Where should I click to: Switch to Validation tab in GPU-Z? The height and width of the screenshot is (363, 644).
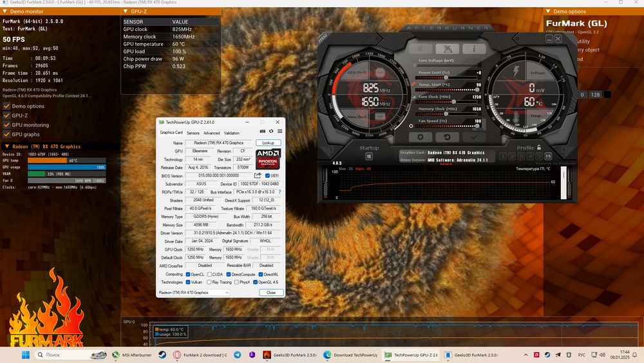tap(232, 133)
